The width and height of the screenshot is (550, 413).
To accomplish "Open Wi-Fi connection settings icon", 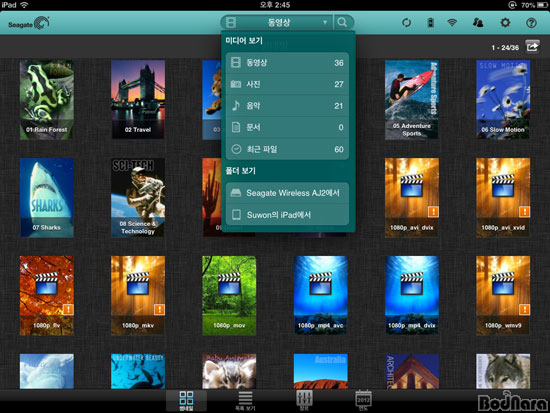I will 452,23.
